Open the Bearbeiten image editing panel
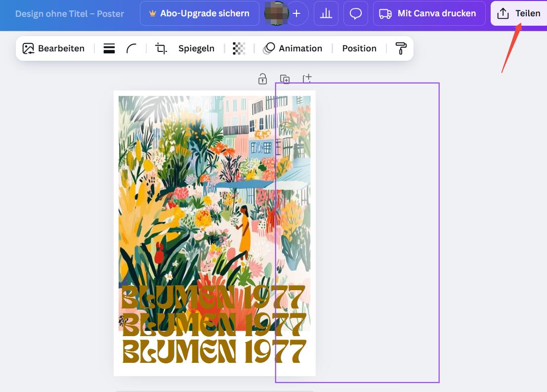The image size is (547, 392). (x=53, y=48)
